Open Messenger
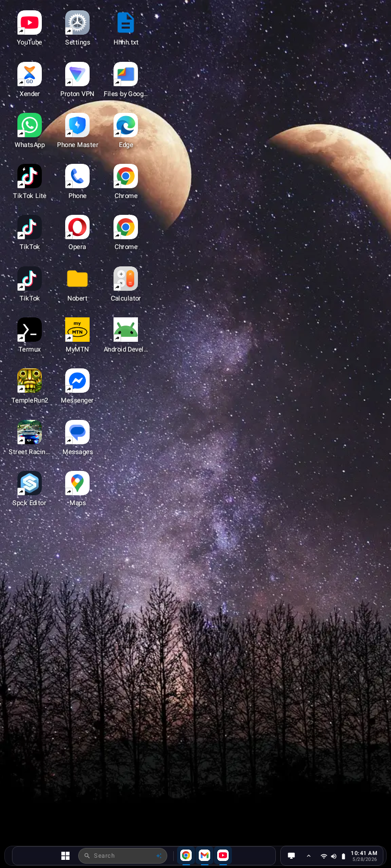 77,381
